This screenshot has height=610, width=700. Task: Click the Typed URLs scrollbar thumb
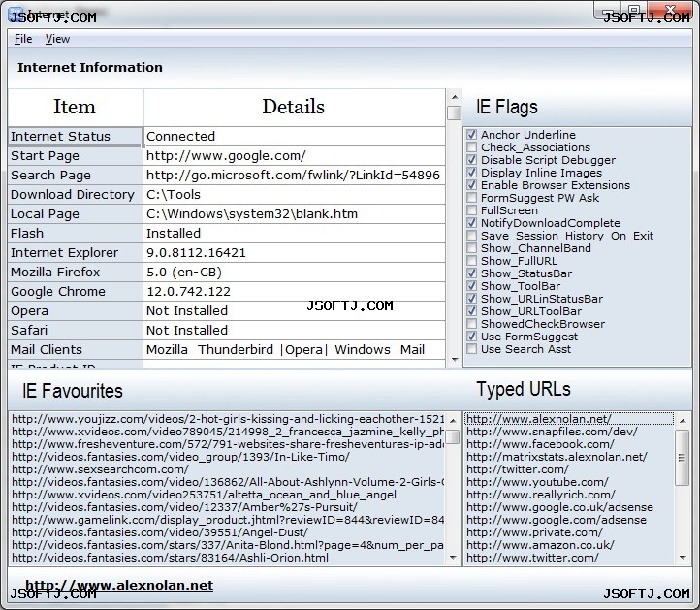(x=683, y=458)
